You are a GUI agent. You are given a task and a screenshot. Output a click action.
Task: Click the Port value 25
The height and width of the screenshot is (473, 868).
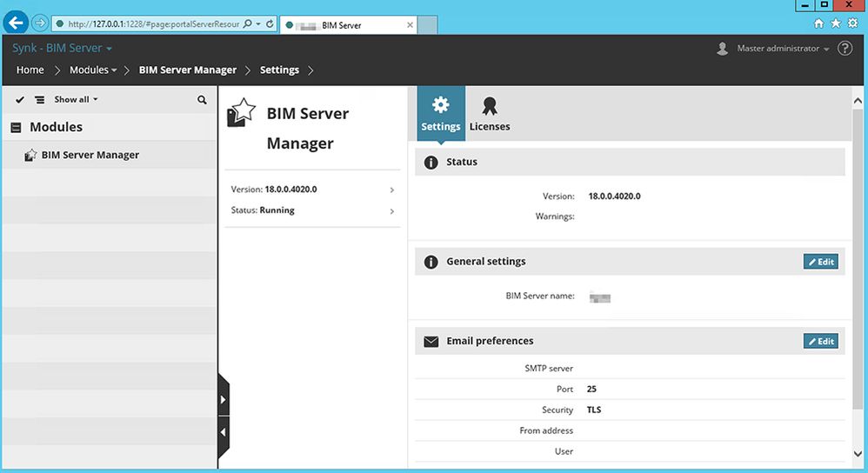pos(591,390)
